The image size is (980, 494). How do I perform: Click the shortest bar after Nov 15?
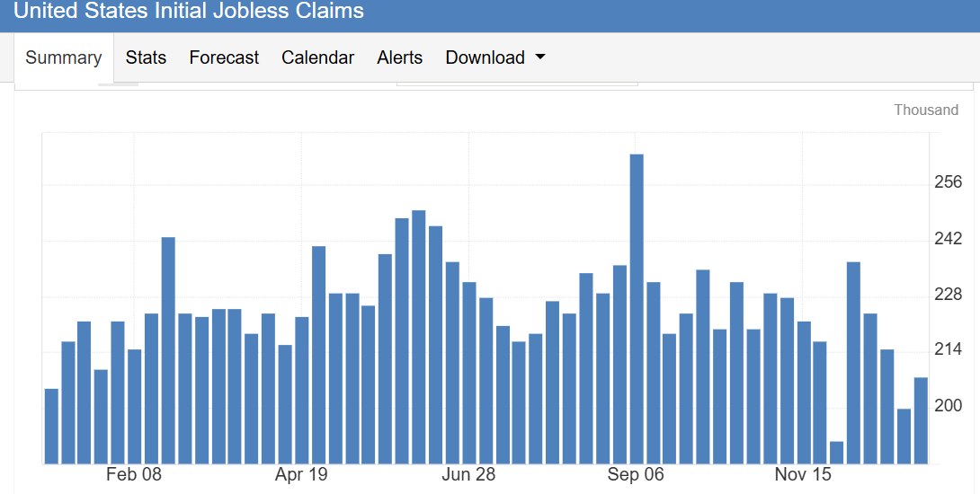click(836, 453)
